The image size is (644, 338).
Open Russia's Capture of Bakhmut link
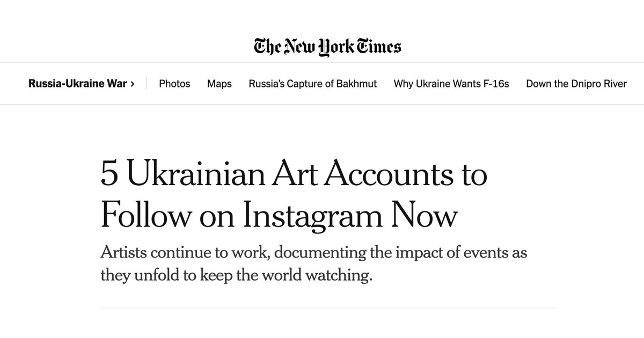[x=312, y=84]
